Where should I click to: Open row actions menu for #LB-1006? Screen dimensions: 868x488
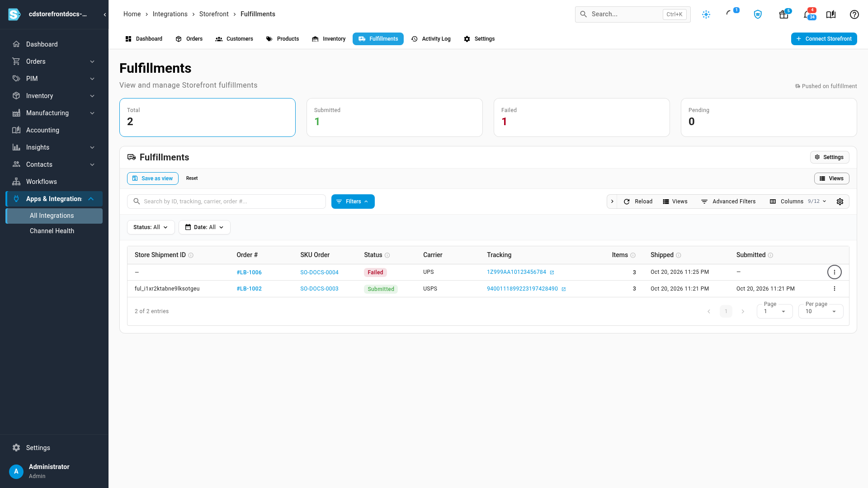[x=835, y=272]
